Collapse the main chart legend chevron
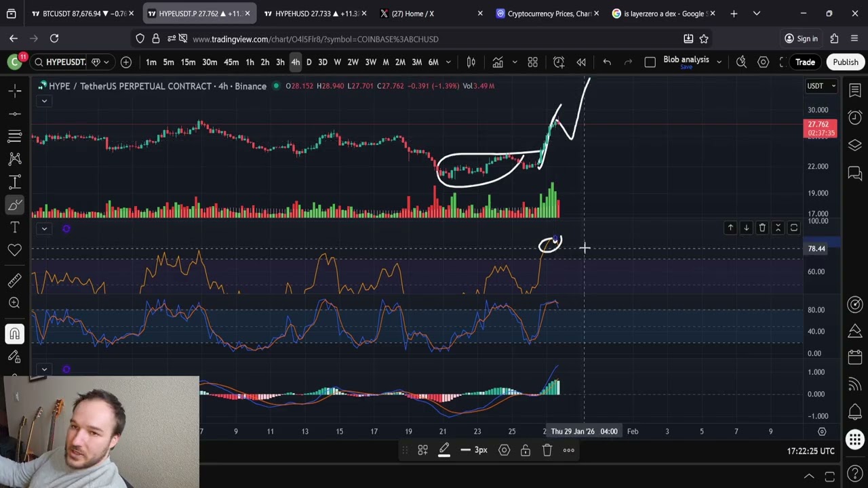 click(x=44, y=101)
